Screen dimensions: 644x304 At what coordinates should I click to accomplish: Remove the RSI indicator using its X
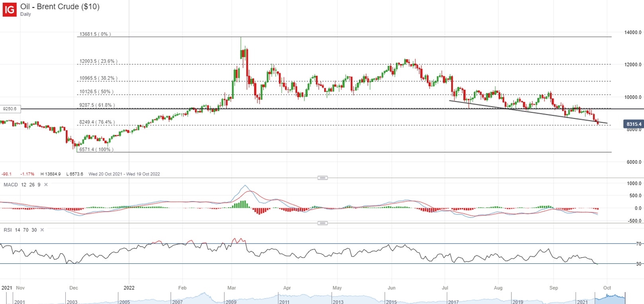click(42, 230)
